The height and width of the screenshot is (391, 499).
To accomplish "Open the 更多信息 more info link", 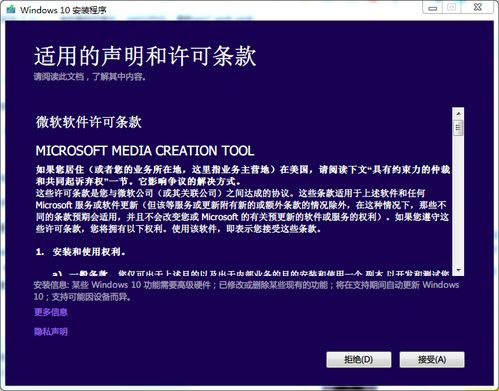I will 51,312.
